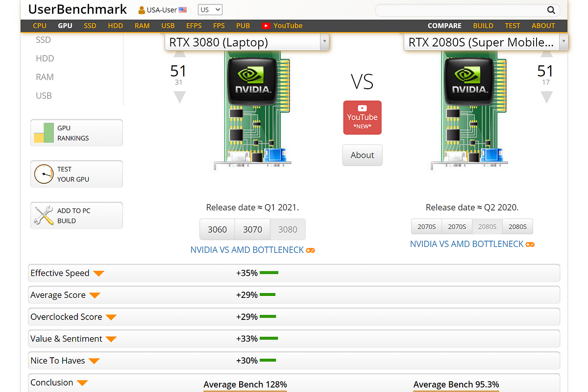
Task: Open the US country dropdown
Action: tap(210, 10)
